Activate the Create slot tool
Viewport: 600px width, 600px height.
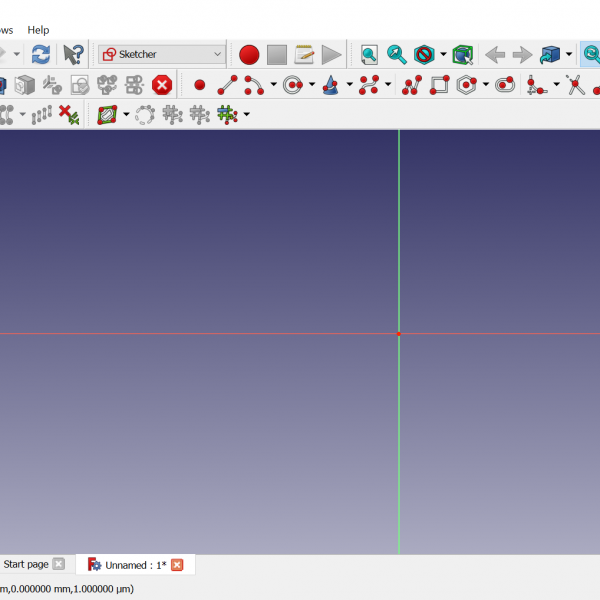coord(506,85)
